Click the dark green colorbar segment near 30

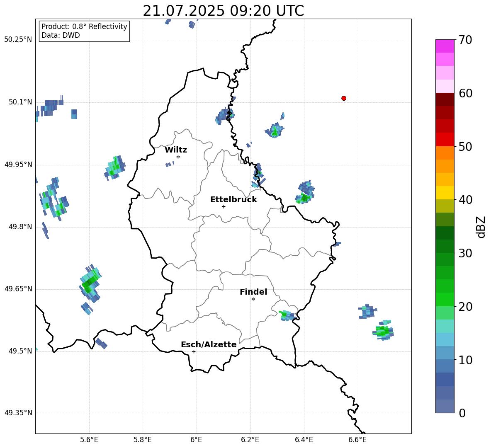[445, 246]
